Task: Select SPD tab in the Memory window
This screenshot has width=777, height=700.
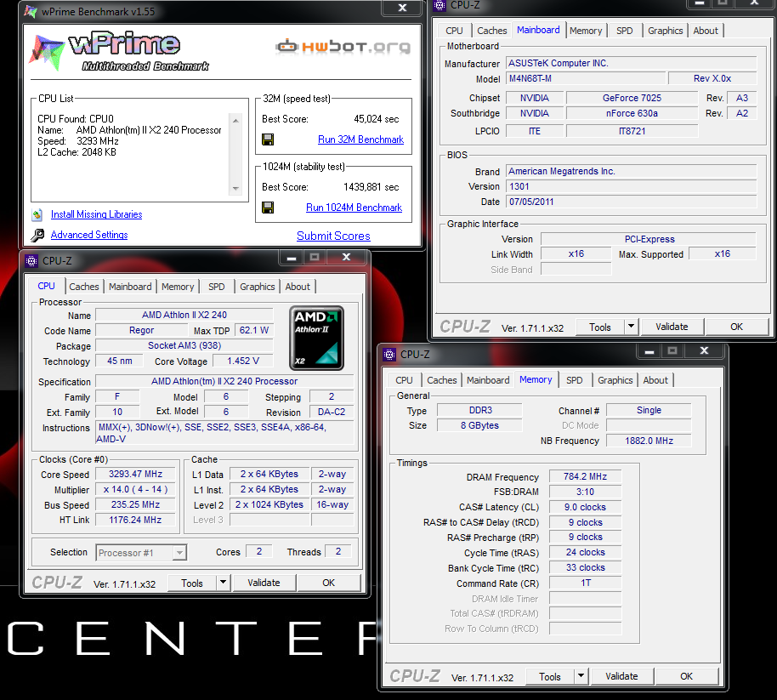Action: point(575,379)
